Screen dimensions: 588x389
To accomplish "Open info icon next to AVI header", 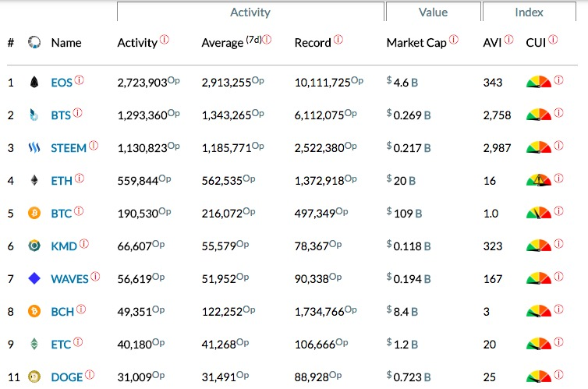I will (x=508, y=39).
